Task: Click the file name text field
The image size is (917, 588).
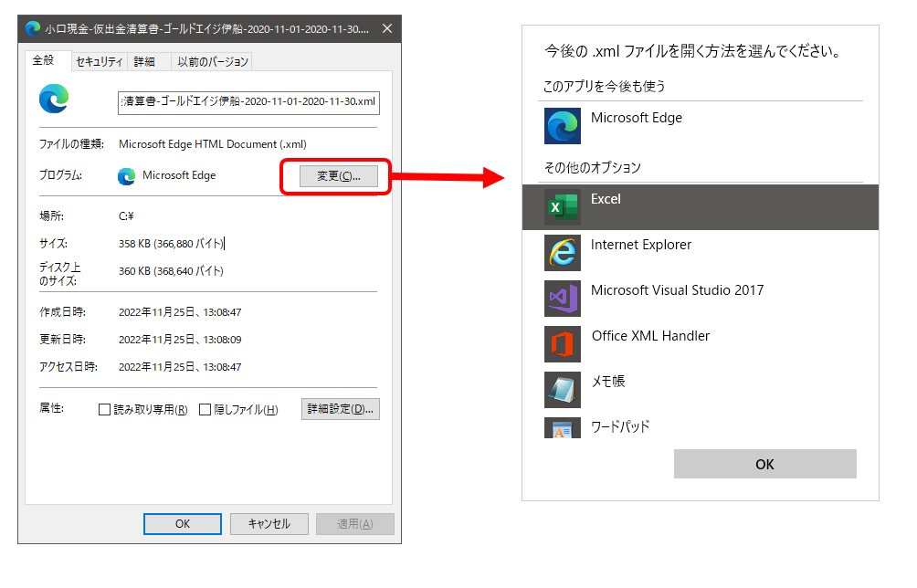Action: pos(248,101)
